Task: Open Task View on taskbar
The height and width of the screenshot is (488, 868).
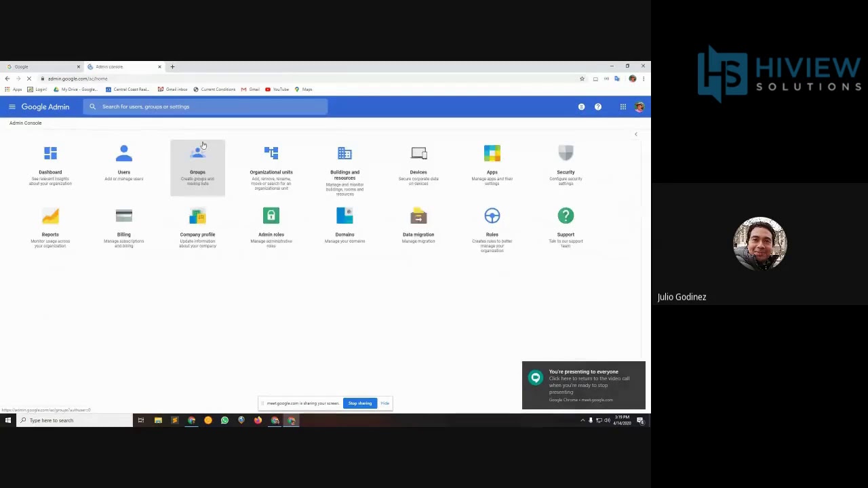Action: pos(141,420)
